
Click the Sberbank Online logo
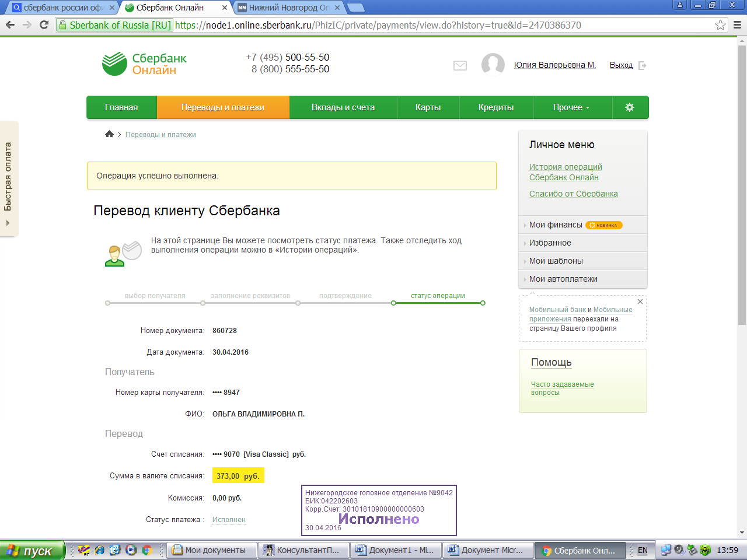click(x=144, y=64)
